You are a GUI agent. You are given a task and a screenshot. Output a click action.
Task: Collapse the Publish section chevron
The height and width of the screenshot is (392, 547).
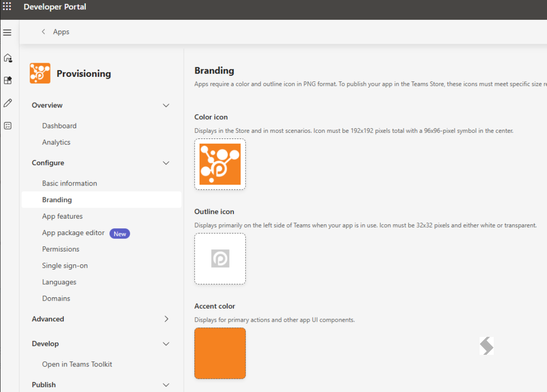point(166,384)
